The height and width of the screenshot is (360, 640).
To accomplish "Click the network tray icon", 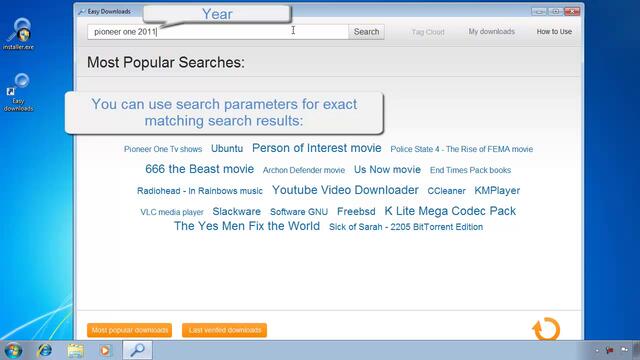I will click(x=624, y=350).
